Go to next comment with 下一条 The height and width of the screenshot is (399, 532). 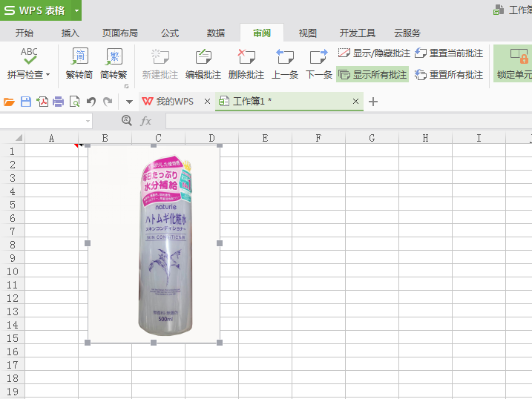pyautogui.click(x=319, y=64)
